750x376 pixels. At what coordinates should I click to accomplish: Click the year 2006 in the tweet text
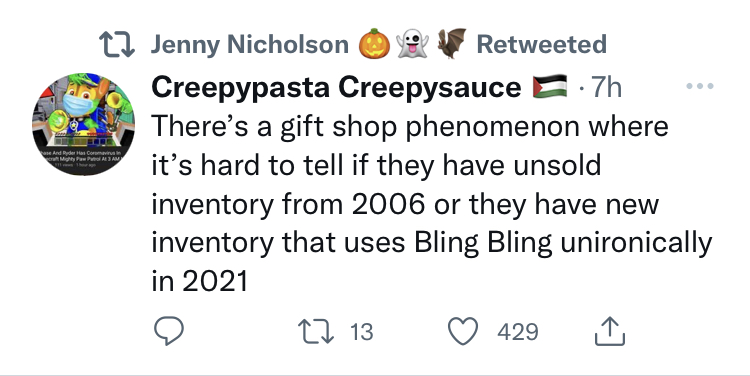click(x=388, y=204)
